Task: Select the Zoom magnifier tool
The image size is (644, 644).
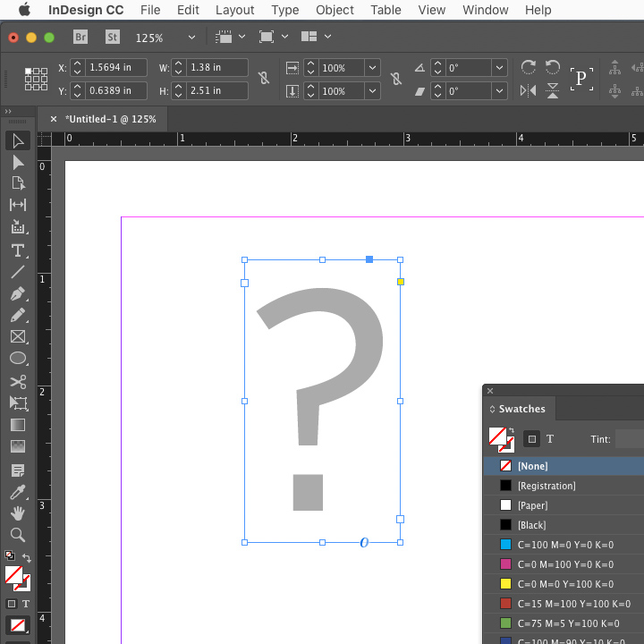Action: click(17, 535)
